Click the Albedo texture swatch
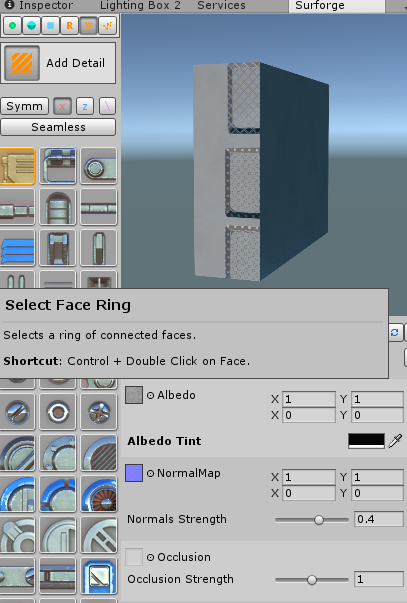Image resolution: width=407 pixels, height=603 pixels. (x=134, y=395)
